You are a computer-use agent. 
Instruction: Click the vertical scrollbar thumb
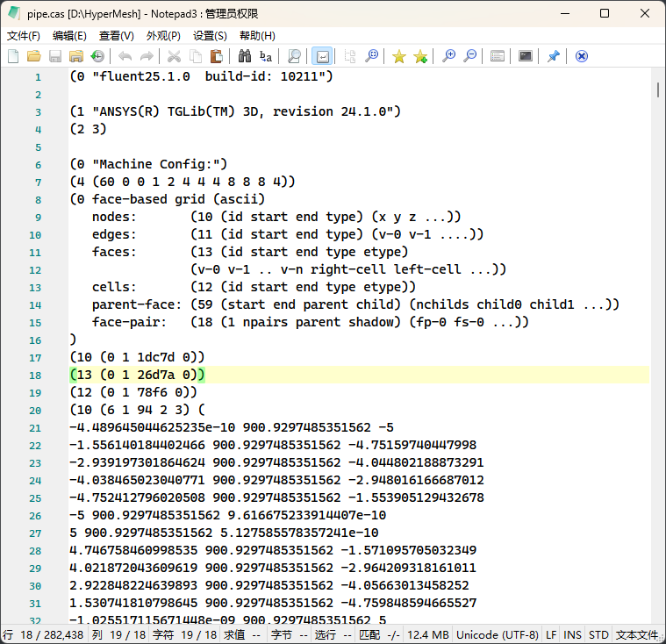(657, 89)
